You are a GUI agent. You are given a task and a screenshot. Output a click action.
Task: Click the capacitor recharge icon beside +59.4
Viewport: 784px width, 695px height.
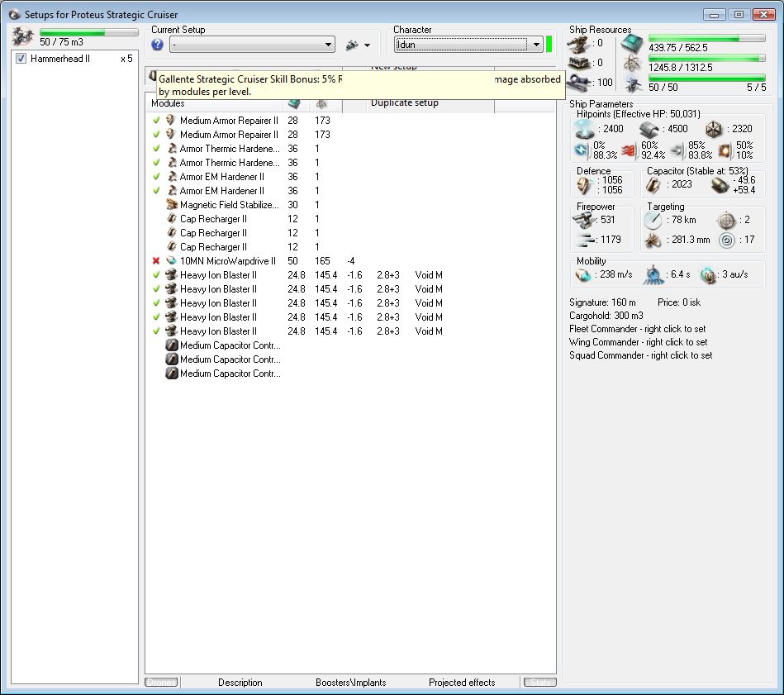(720, 185)
